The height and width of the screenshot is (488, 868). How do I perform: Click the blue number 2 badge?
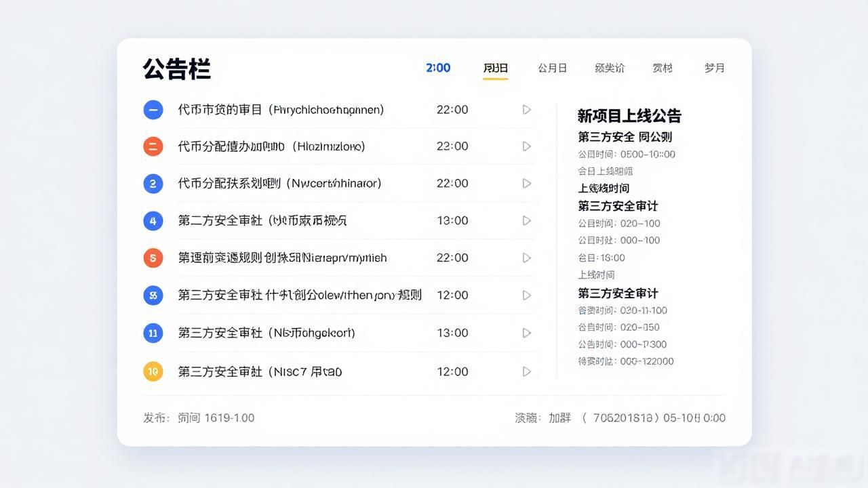point(153,184)
